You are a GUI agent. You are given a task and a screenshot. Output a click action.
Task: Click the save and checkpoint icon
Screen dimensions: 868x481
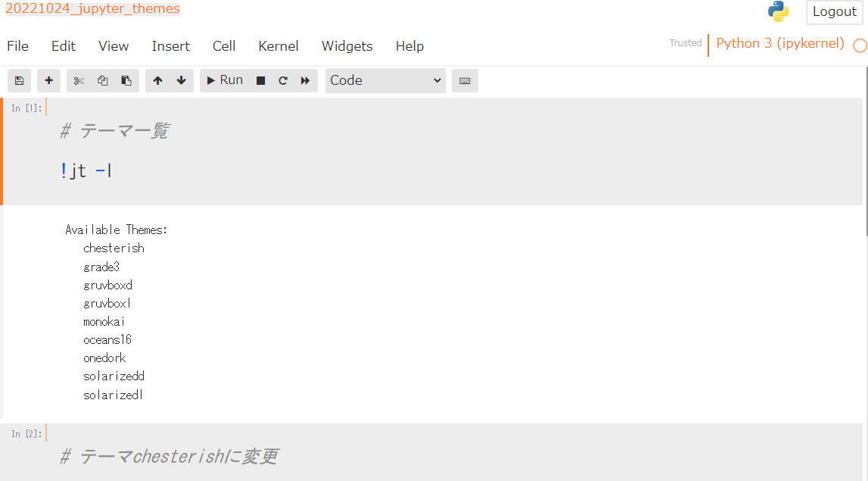(19, 81)
